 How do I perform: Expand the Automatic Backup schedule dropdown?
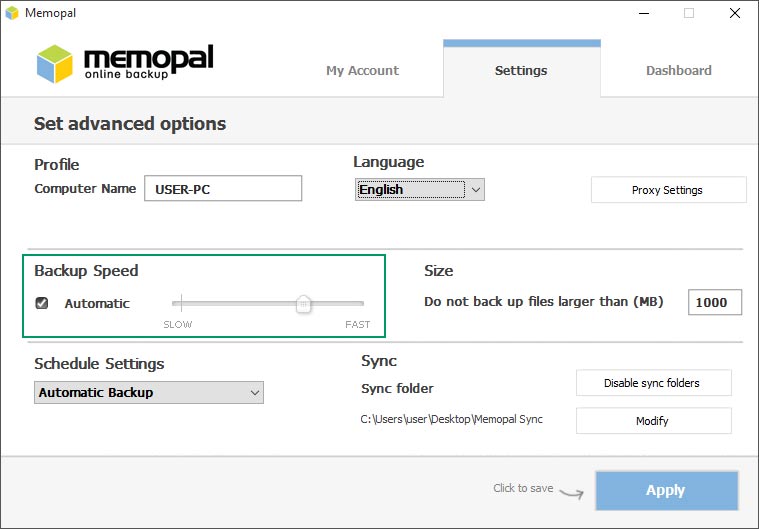tap(149, 393)
